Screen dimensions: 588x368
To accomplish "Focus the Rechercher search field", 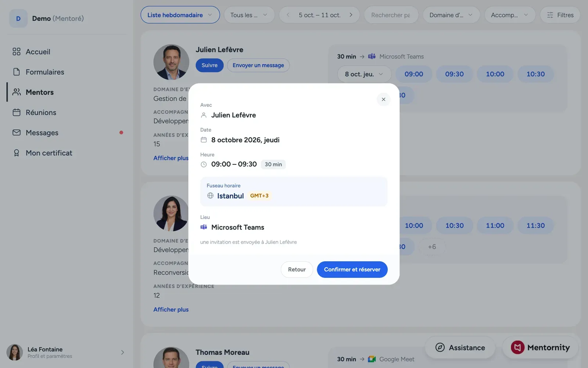I will pyautogui.click(x=391, y=15).
